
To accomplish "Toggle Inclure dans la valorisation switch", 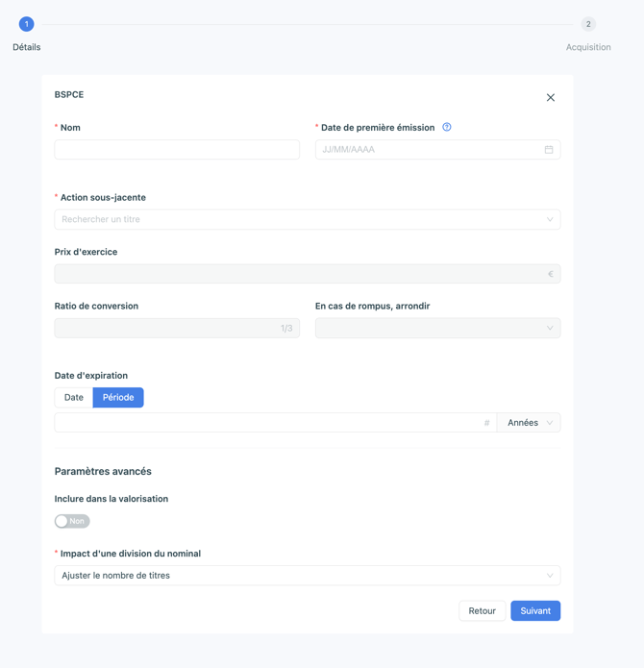I will click(x=72, y=521).
